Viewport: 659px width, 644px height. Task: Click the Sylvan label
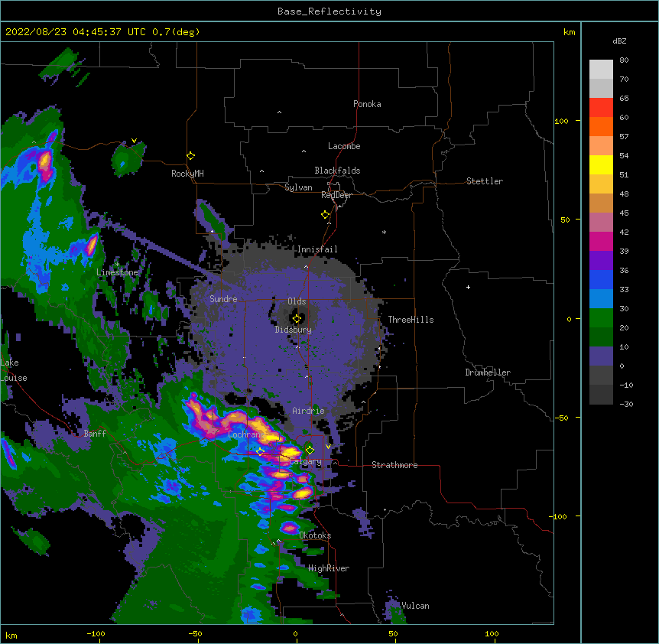pos(298,187)
